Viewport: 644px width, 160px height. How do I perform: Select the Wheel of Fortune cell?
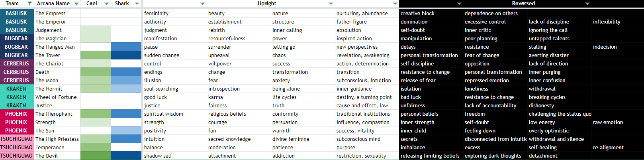(57, 97)
